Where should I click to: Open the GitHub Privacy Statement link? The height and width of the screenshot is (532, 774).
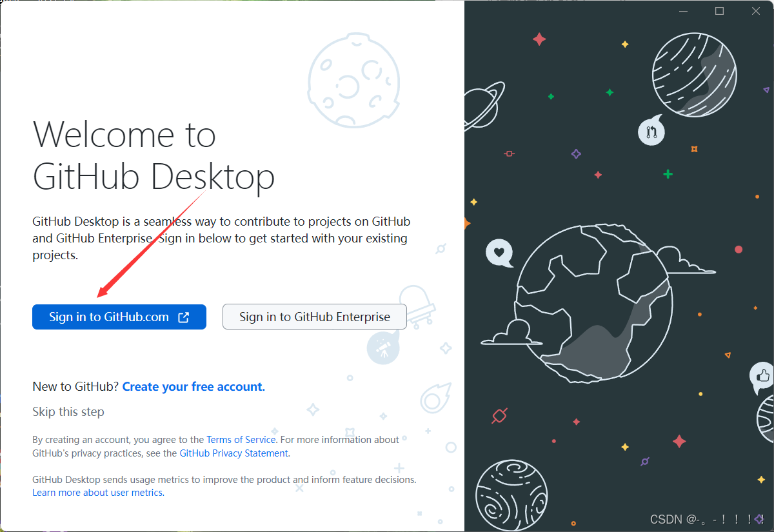[233, 453]
